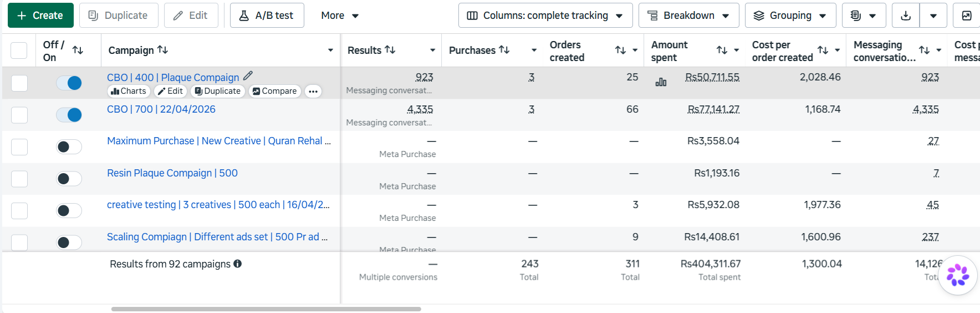
Task: Open Scaling Compaign campaign link
Action: tap(217, 237)
